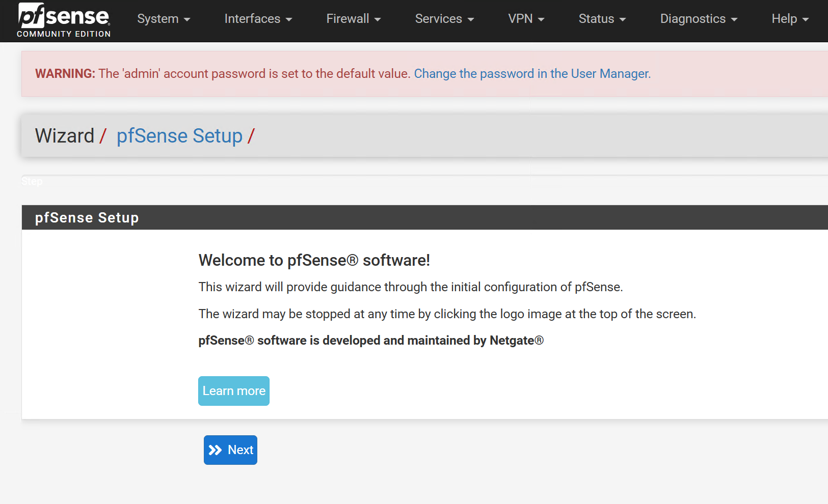Screen dimensions: 828x504
Task: Click the Netgate developed-and-maintained bold line
Action: tap(370, 341)
